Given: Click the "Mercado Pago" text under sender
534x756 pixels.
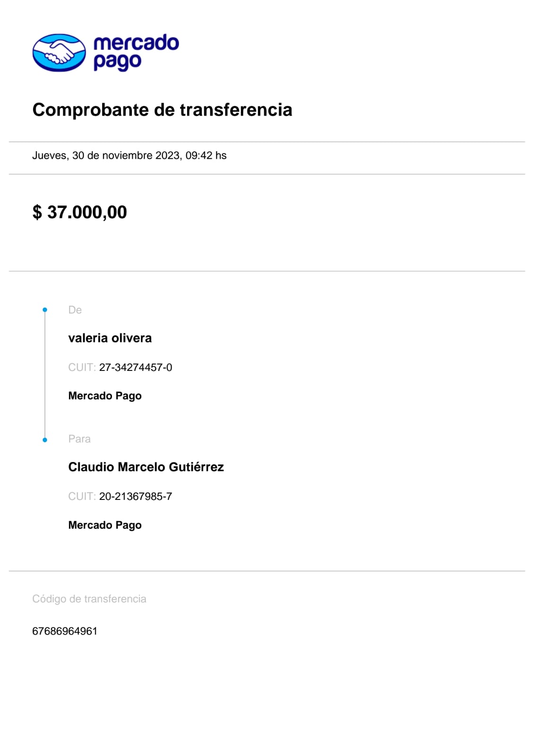Looking at the screenshot, I should pyautogui.click(x=105, y=396).
